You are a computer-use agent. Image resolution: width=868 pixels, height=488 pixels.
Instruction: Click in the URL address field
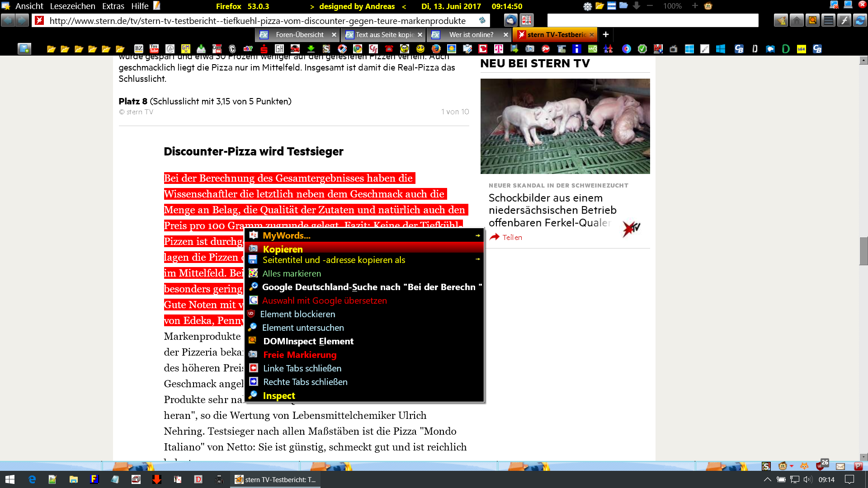coord(258,21)
